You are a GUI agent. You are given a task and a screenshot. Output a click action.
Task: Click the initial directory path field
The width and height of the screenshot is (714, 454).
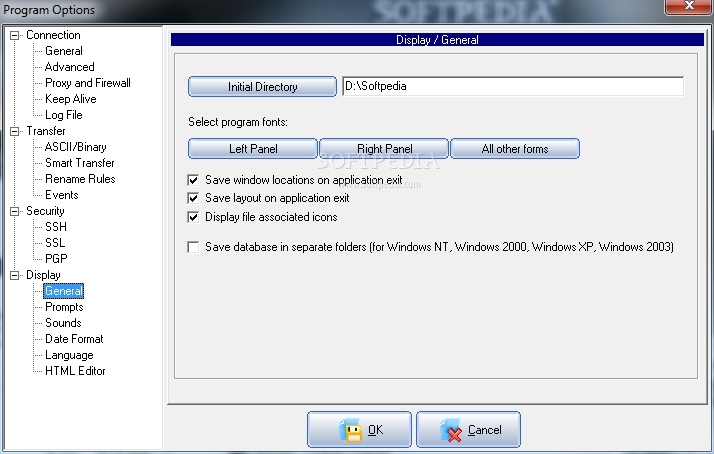coord(513,86)
